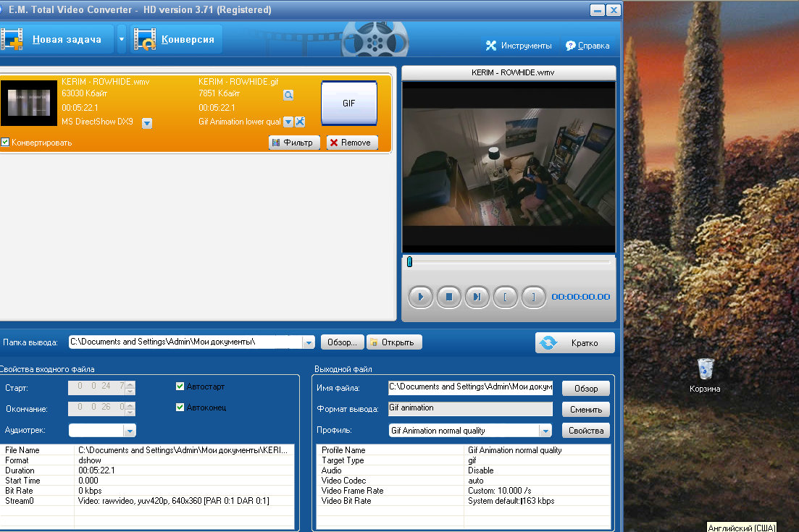The width and height of the screenshot is (799, 532).
Task: Click Сменить to change output format
Action: 586,409
